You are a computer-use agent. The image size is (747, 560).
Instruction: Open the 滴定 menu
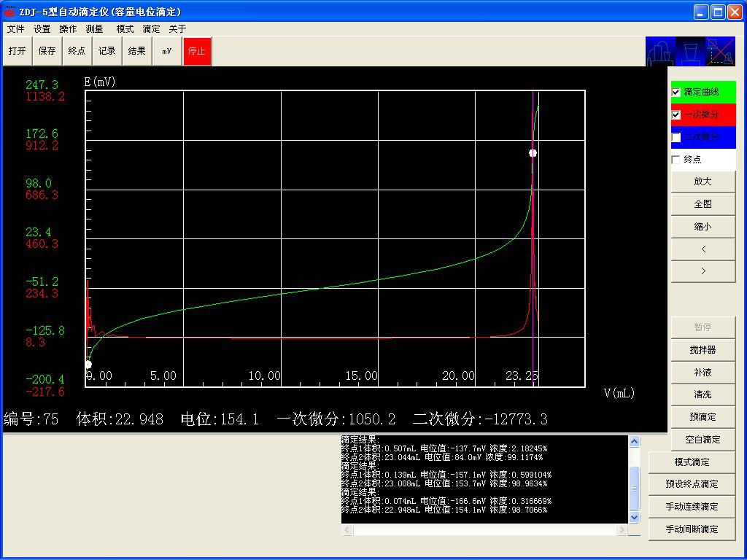coord(151,29)
